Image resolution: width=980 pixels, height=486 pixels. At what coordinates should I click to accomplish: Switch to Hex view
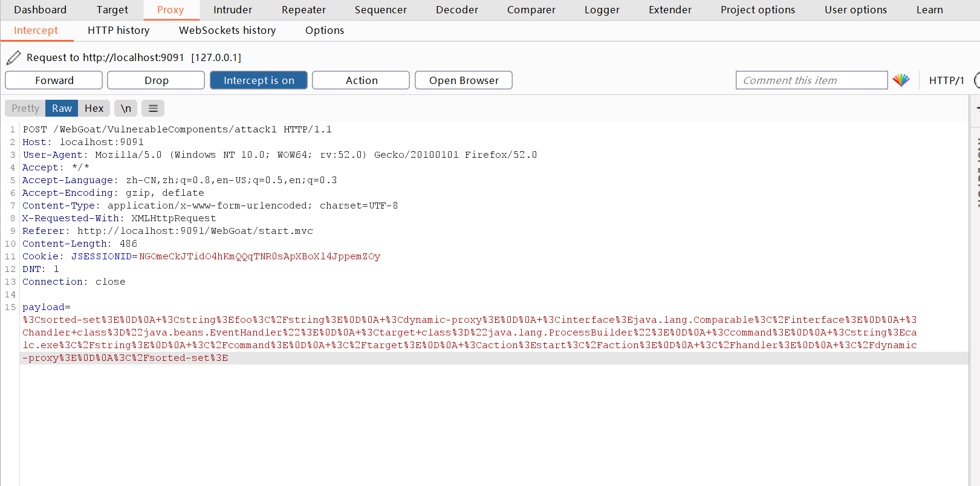click(94, 108)
